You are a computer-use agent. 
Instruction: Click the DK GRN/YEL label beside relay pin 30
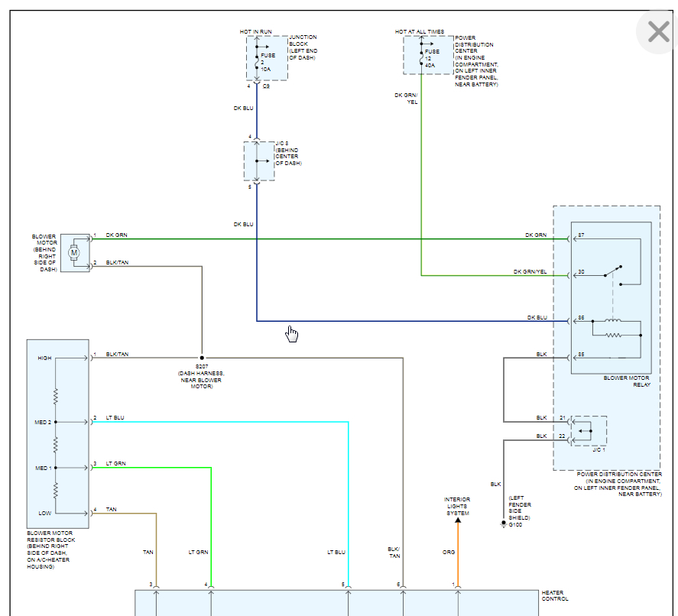[530, 271]
